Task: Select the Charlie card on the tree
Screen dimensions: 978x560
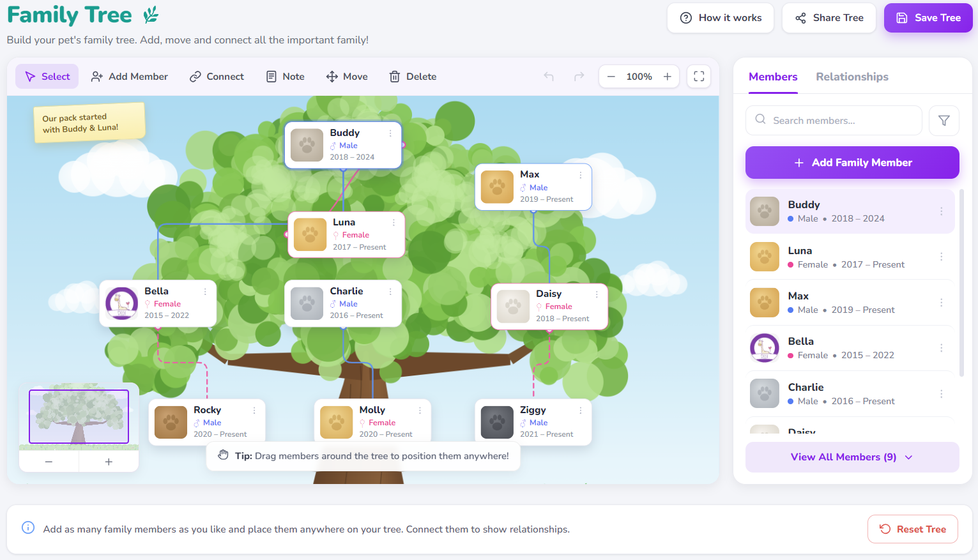Action: pos(343,303)
